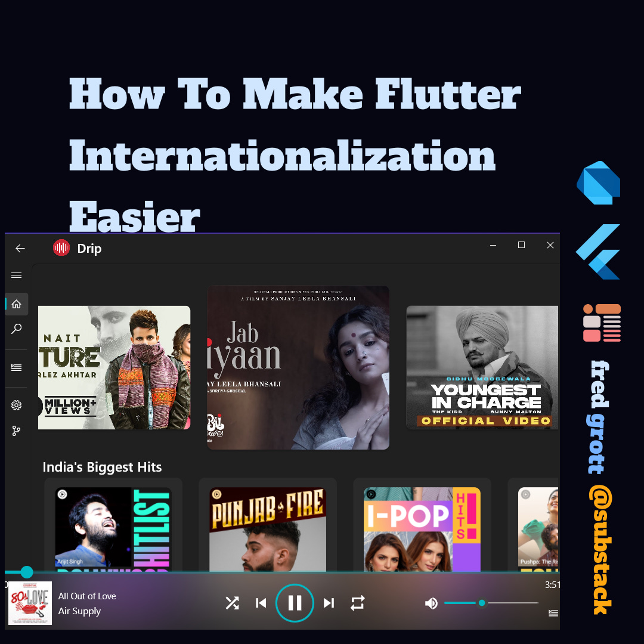The width and height of the screenshot is (644, 644).
Task: Toggle shuffle playback mode
Action: [x=232, y=603]
